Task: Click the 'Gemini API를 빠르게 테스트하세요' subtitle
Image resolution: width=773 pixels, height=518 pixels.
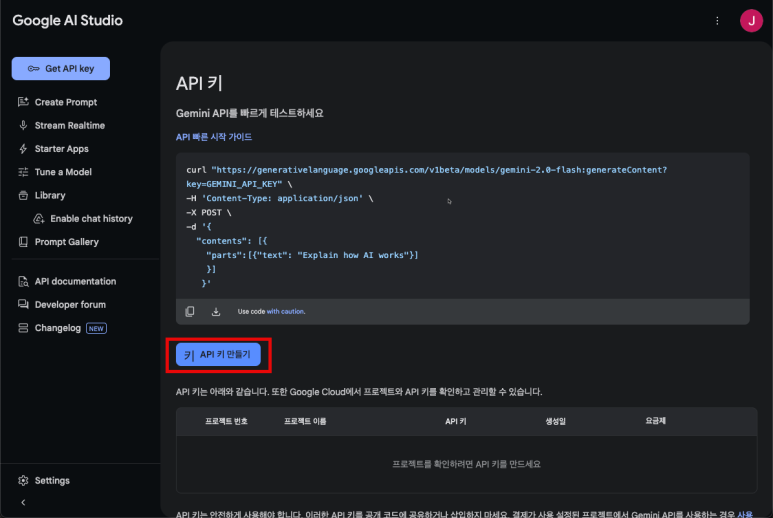Action: tap(249, 113)
